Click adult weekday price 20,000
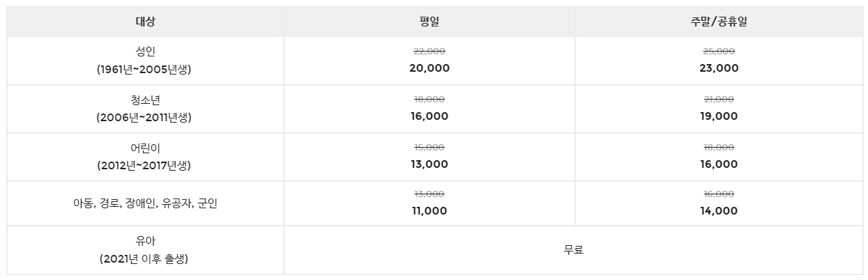This screenshot has height=280, width=868. 429,68
